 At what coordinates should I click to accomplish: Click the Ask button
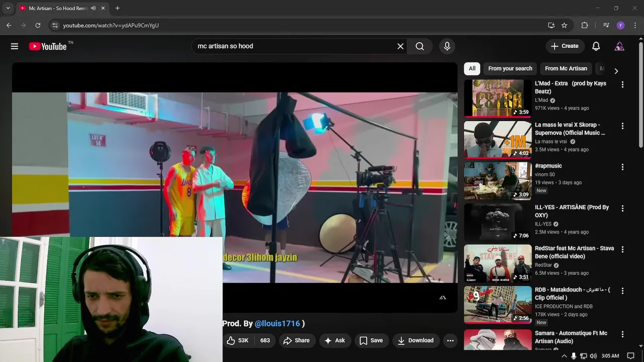(335, 340)
